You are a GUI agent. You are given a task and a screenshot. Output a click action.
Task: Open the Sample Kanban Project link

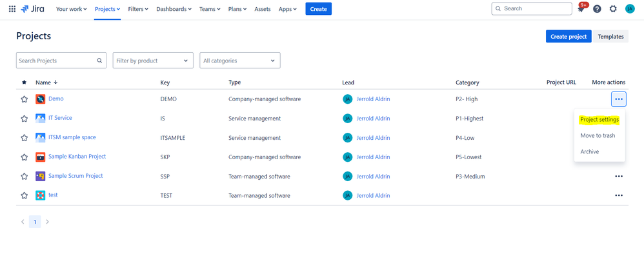point(77,157)
